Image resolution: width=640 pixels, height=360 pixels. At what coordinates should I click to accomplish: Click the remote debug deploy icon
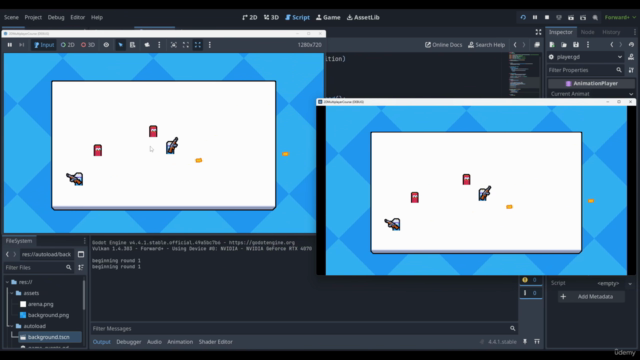[x=559, y=17]
